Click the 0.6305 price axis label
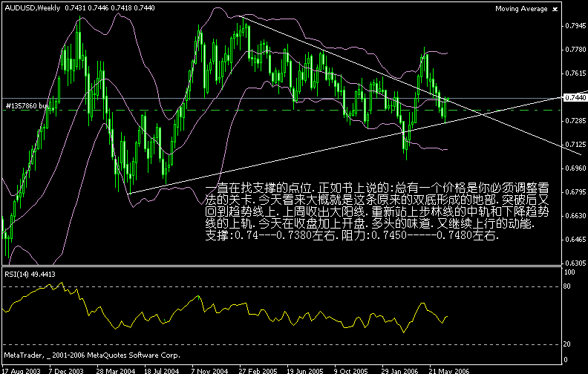 coord(575,263)
